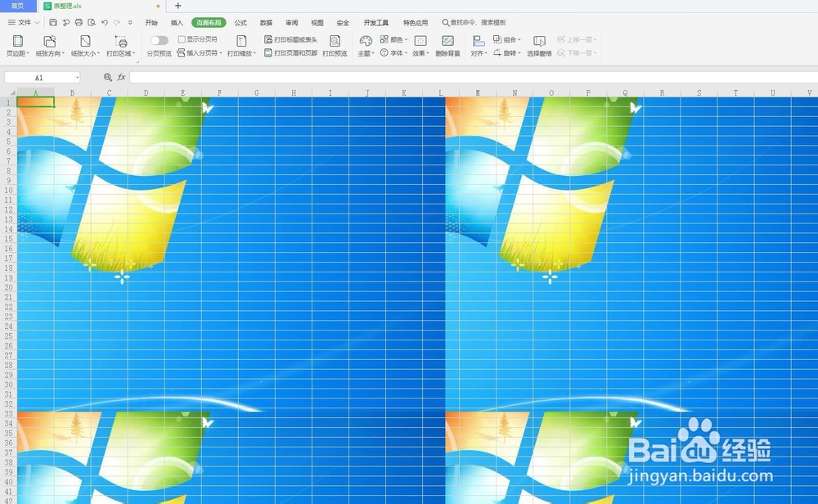Image resolution: width=818 pixels, height=504 pixels.
Task: Expand the 颜色 theme colors dropdown
Action: (407, 39)
